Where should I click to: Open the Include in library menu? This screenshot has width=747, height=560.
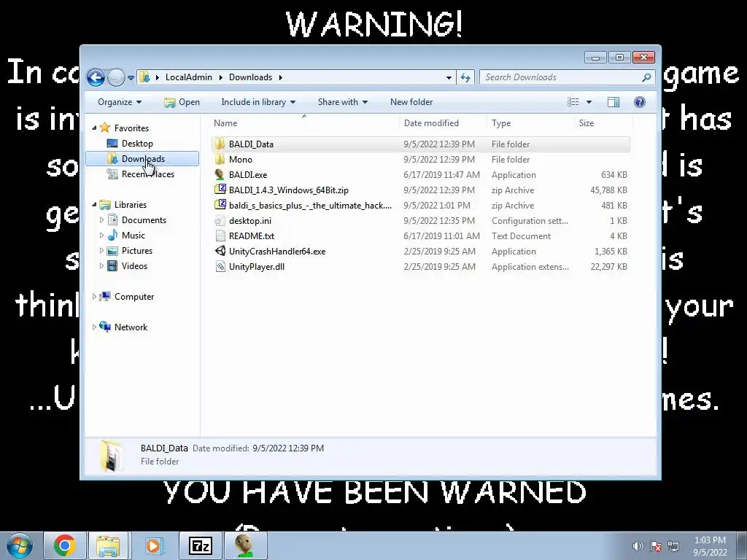[258, 102]
